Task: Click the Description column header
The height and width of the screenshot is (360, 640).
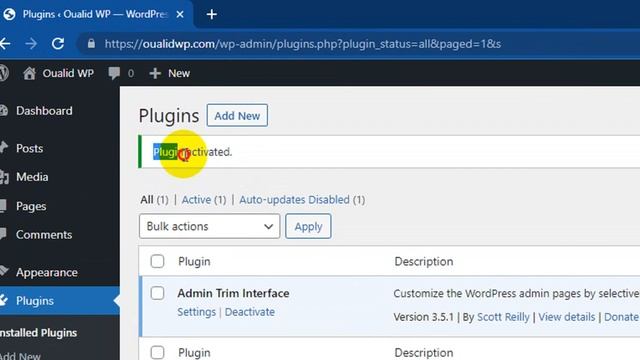Action: click(x=424, y=261)
